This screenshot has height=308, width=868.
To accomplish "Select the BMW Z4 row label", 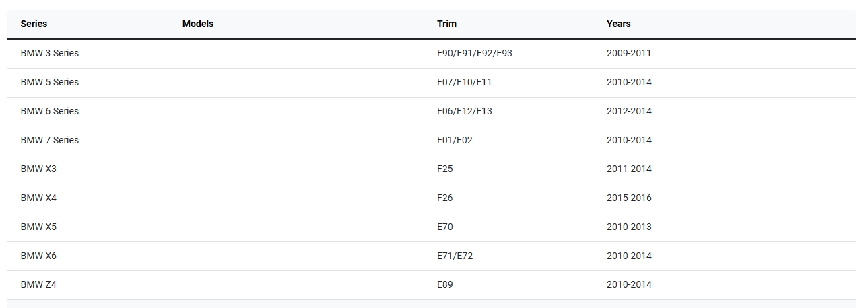I will coord(38,284).
